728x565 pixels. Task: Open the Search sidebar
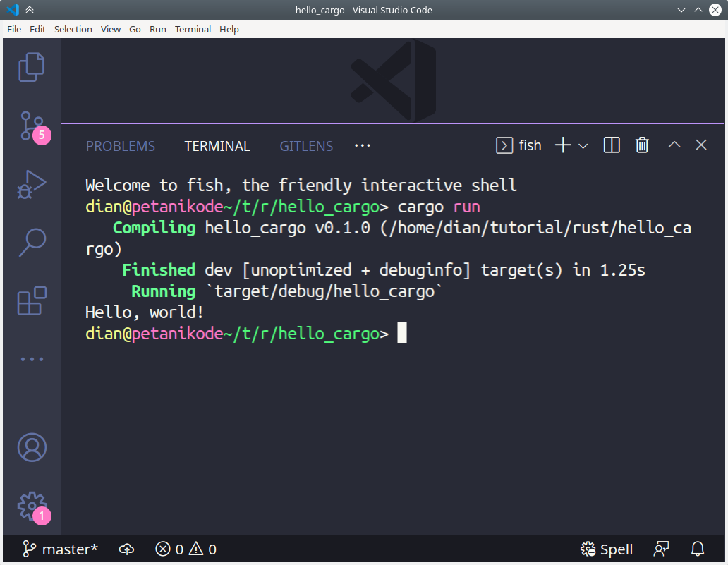[x=31, y=242]
